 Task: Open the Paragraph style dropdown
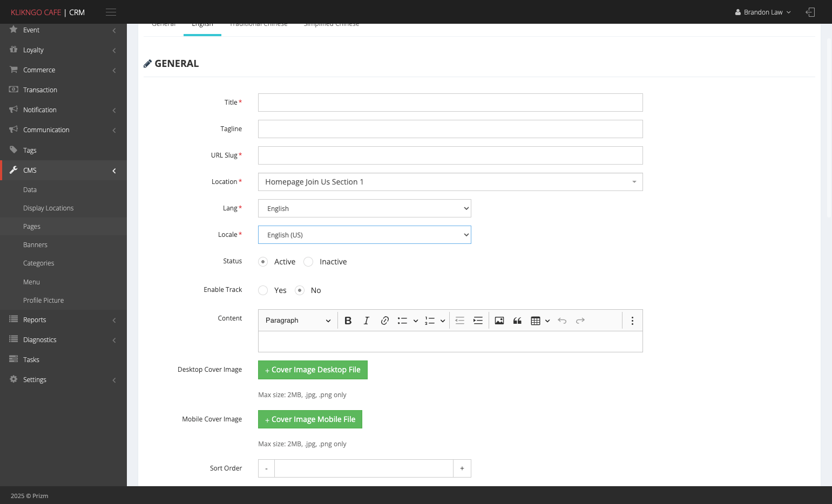tap(298, 321)
